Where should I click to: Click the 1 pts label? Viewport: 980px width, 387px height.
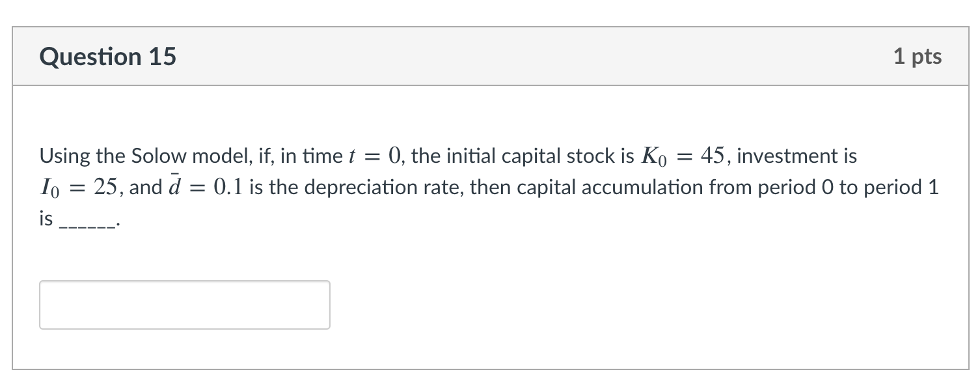click(x=918, y=57)
